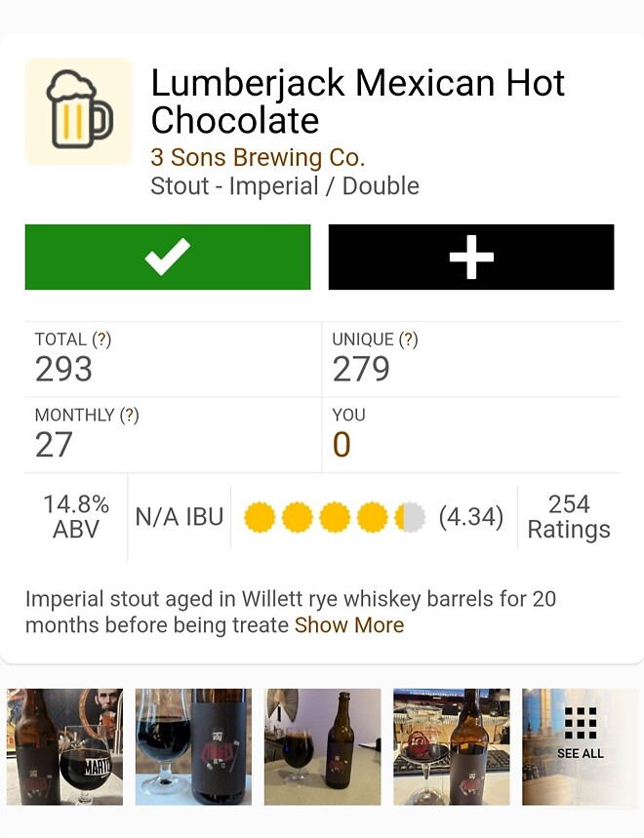Open 3 Sons Brewing Co. brewery page
This screenshot has height=838, width=644.
click(x=258, y=157)
